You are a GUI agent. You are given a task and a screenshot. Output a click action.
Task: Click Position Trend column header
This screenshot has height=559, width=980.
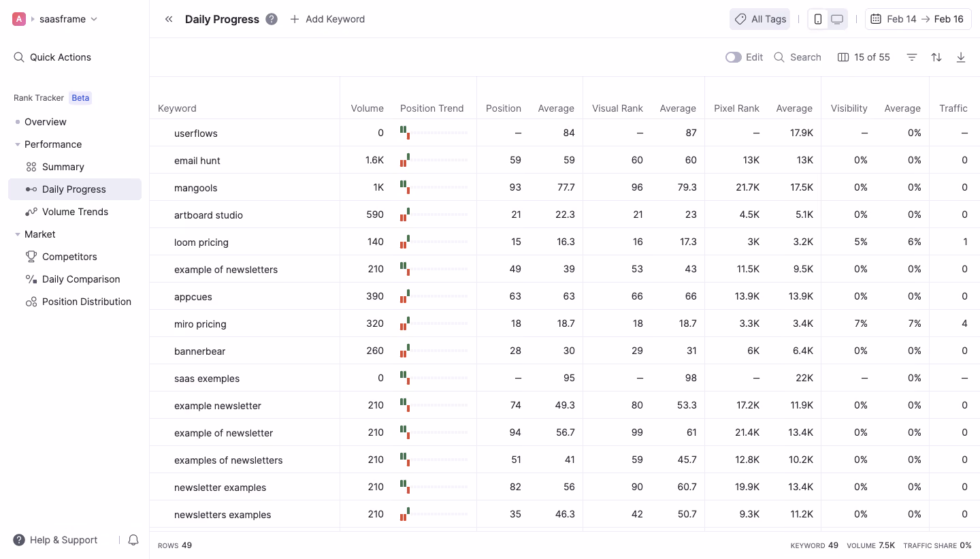pyautogui.click(x=431, y=108)
